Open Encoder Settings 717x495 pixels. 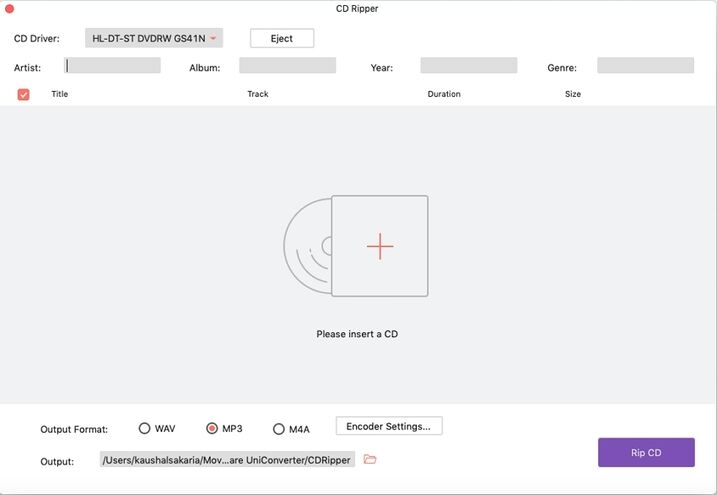pos(389,426)
